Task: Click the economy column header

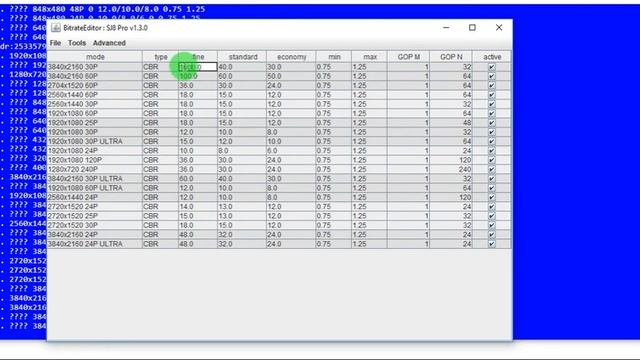Action: pos(291,57)
